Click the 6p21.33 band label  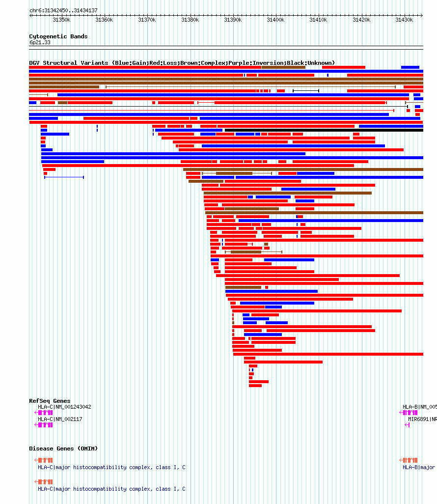[40, 42]
